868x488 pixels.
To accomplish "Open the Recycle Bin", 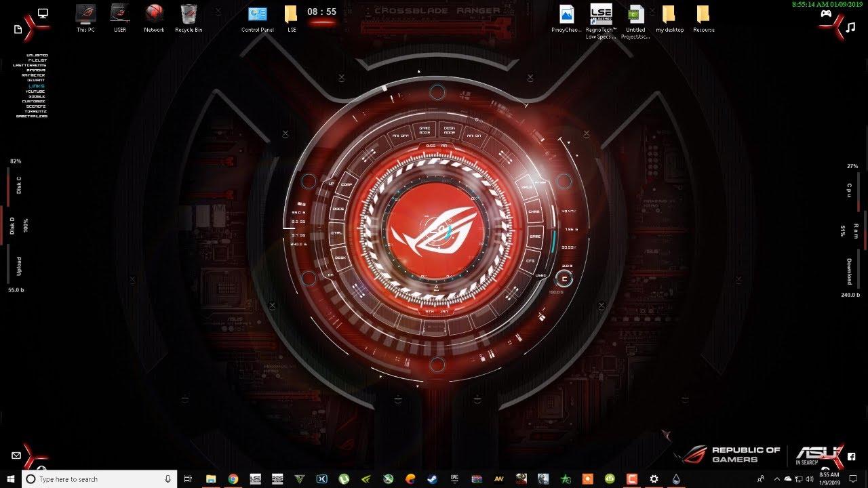I will (188, 15).
